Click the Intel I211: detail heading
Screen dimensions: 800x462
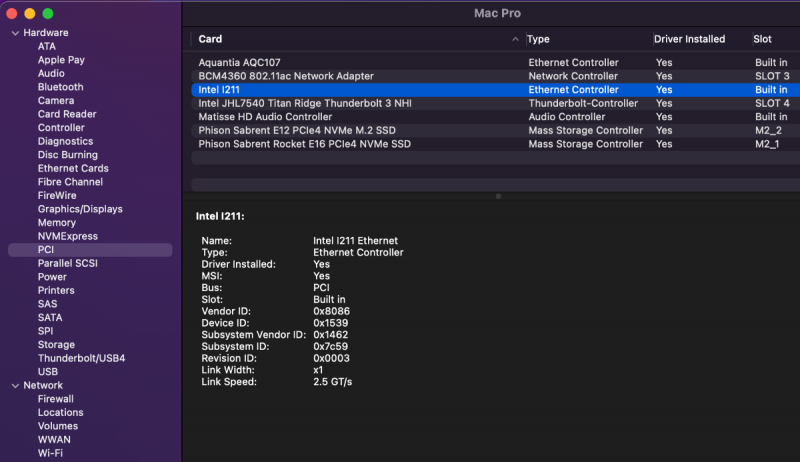coord(220,216)
